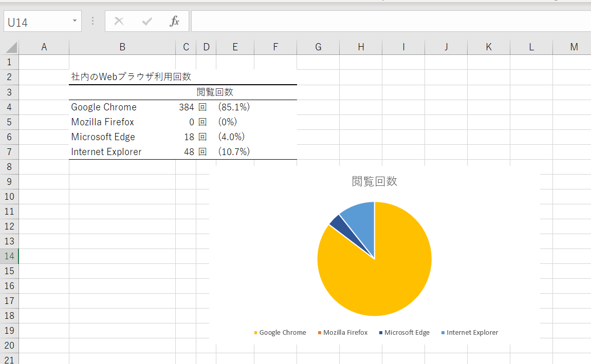Select column G header
This screenshot has height=364, width=591.
[x=318, y=47]
